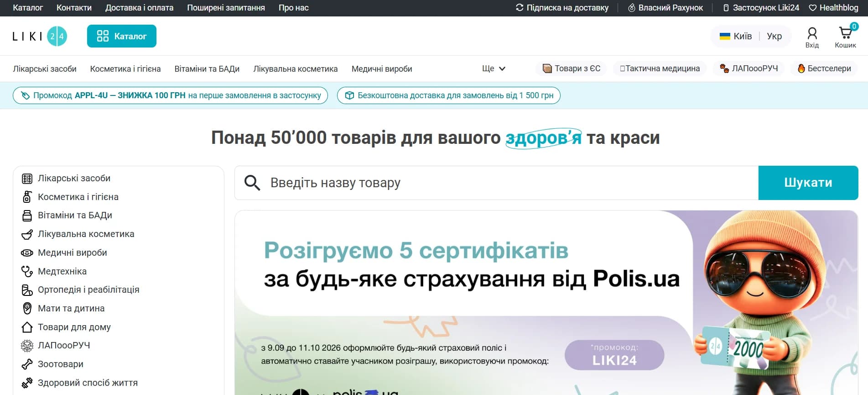Select Лікарські засоби in category nav bar
This screenshot has height=395, width=868.
click(x=45, y=69)
